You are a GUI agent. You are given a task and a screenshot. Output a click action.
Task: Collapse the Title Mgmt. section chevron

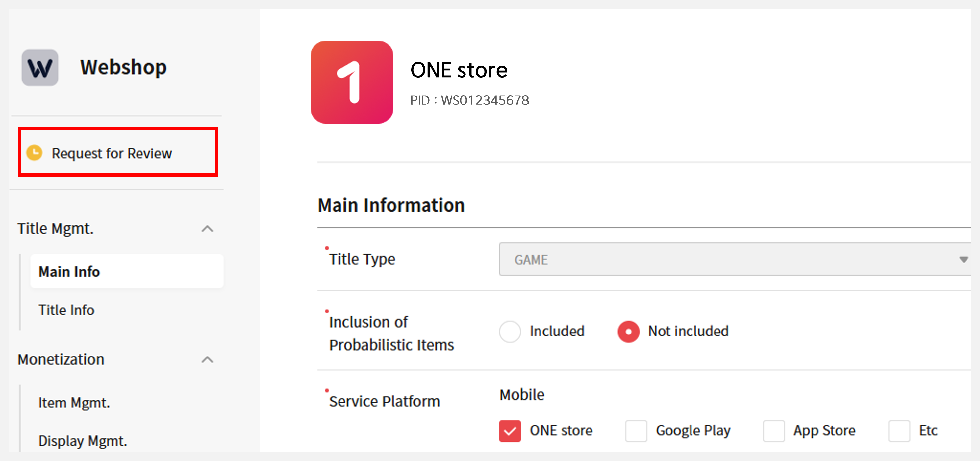point(207,229)
